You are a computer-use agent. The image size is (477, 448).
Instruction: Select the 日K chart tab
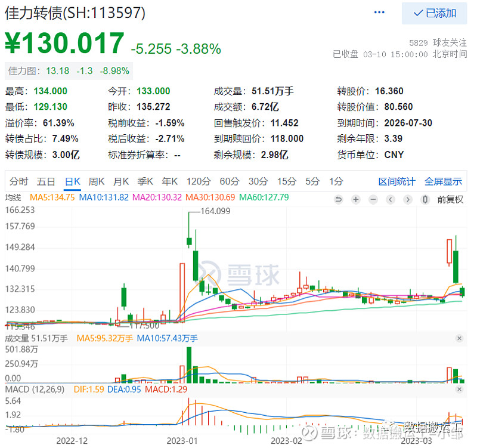tap(73, 182)
